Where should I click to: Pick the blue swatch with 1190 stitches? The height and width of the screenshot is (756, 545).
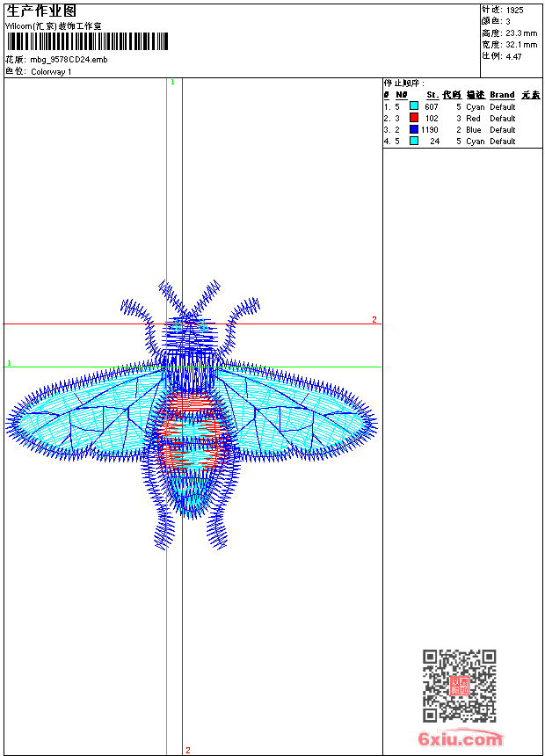414,129
